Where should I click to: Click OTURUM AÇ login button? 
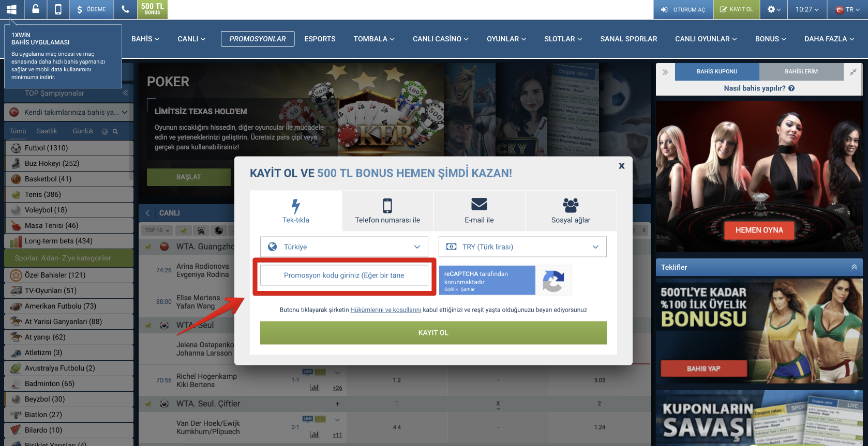pos(683,9)
